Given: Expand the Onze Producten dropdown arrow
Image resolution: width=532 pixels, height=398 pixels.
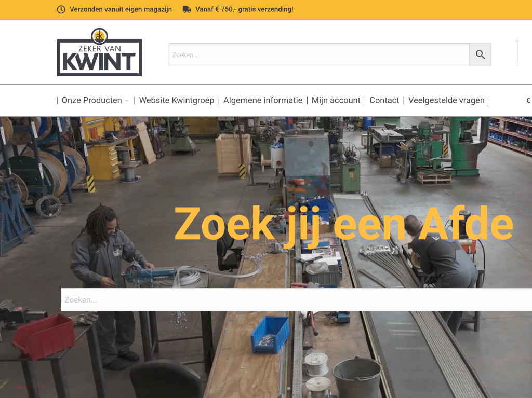Looking at the screenshot, I should coord(127,101).
